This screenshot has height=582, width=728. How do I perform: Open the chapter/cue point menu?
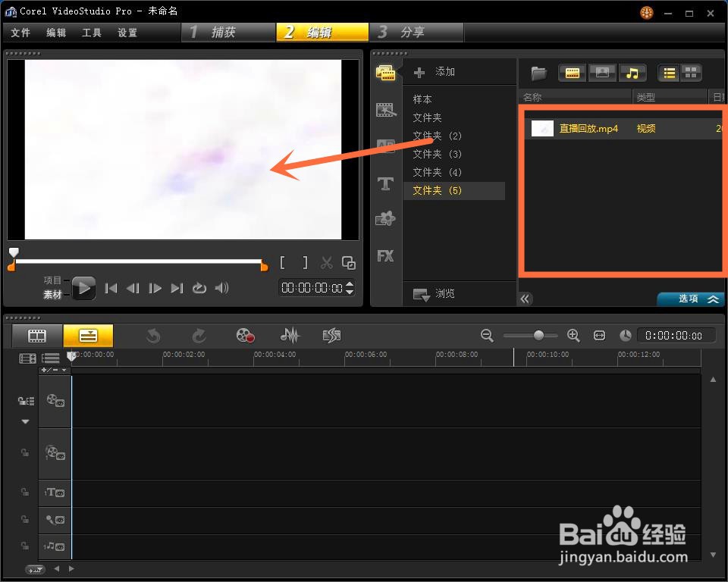point(55,370)
